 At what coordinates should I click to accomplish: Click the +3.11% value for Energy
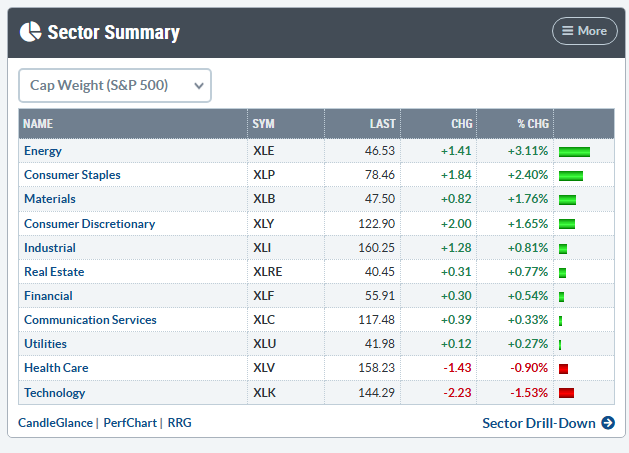pos(528,151)
